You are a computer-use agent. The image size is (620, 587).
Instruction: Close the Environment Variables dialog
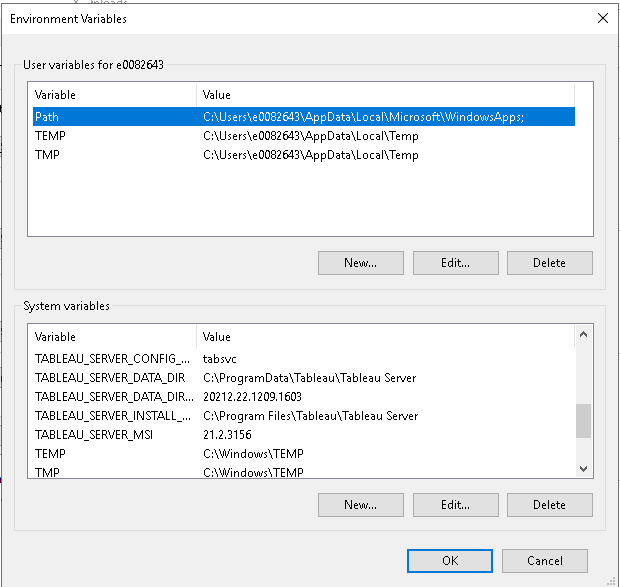click(x=603, y=18)
